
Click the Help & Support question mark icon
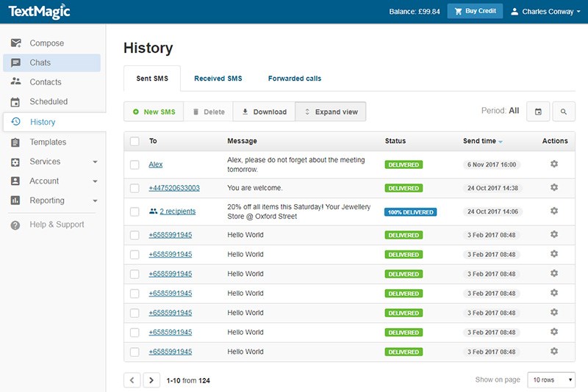pyautogui.click(x=15, y=225)
